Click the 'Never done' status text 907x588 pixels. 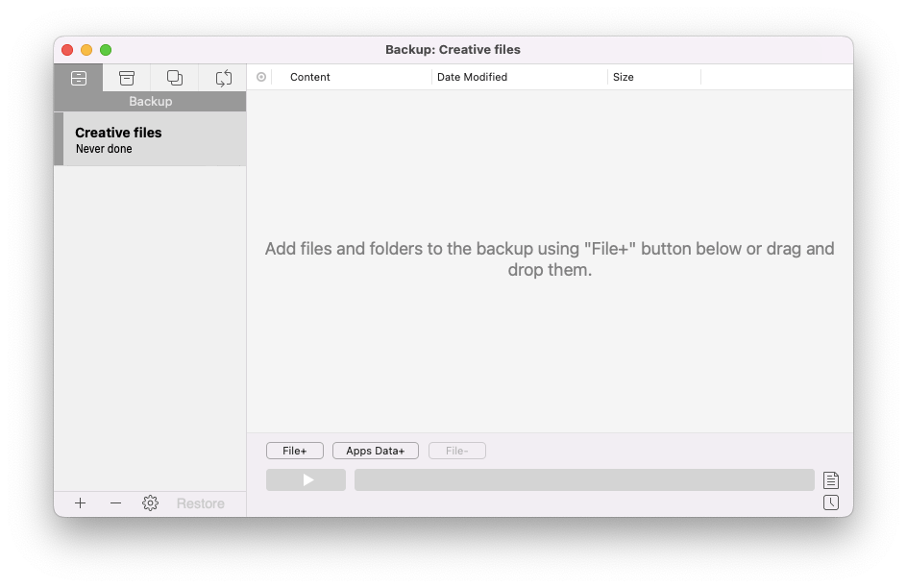(x=104, y=149)
